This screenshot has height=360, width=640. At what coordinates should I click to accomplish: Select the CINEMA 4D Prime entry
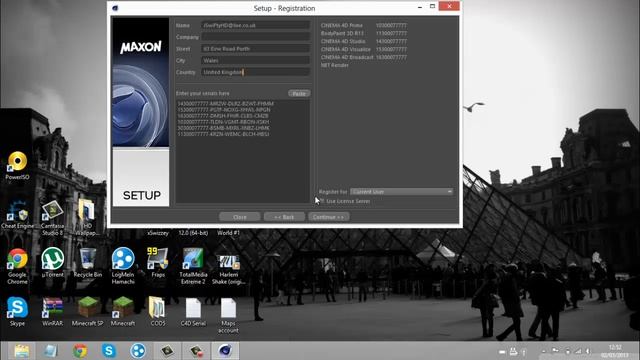pyautogui.click(x=364, y=25)
